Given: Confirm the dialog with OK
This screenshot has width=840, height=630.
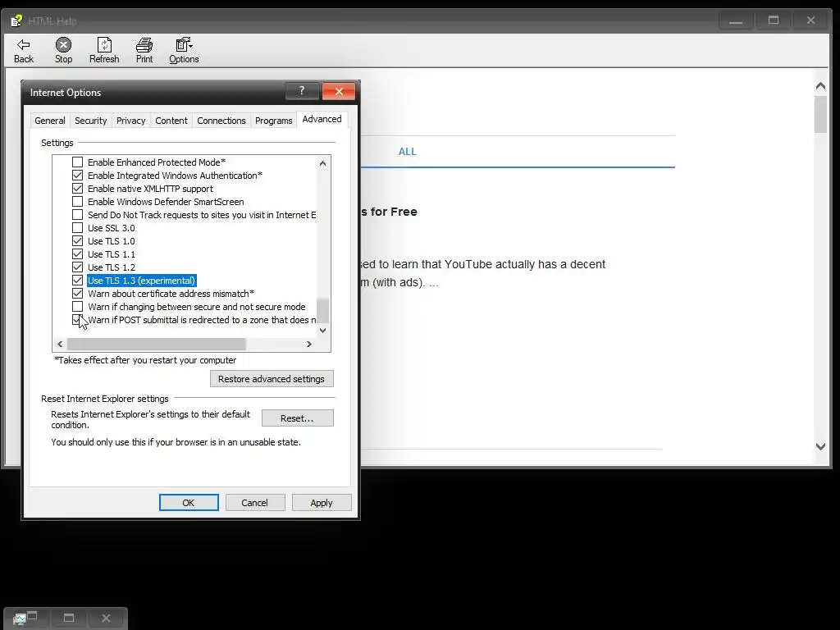Looking at the screenshot, I should 189,503.
